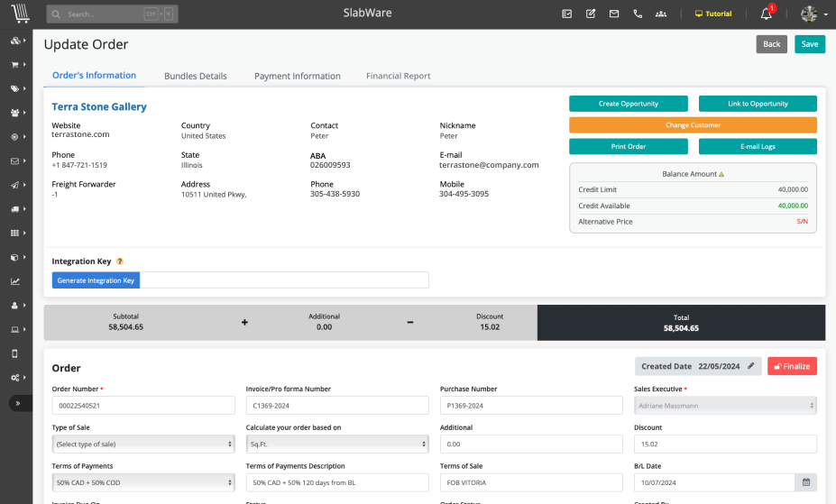Open the truck icon in left sidebar
The image size is (836, 504).
point(14,209)
